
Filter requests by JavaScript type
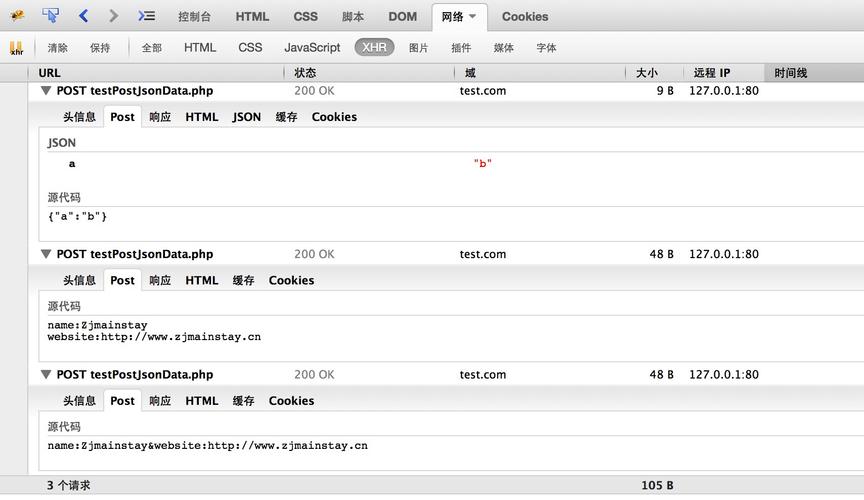tap(312, 48)
